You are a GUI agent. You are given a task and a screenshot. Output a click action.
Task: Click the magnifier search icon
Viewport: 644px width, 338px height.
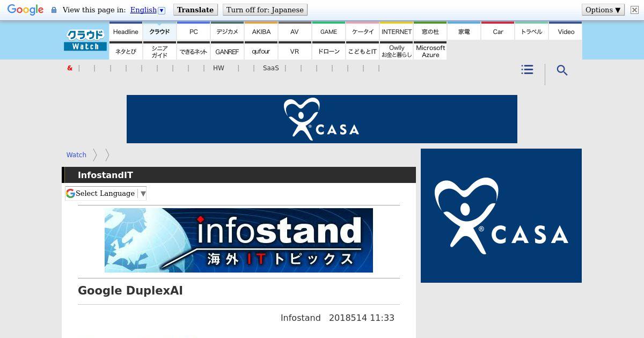562,70
